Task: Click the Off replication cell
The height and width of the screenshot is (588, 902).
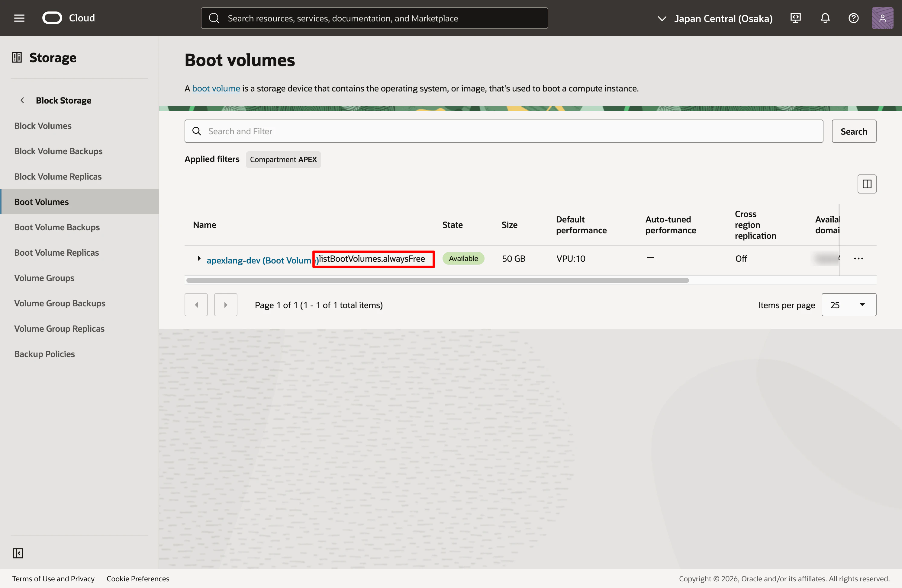Action: coord(741,259)
